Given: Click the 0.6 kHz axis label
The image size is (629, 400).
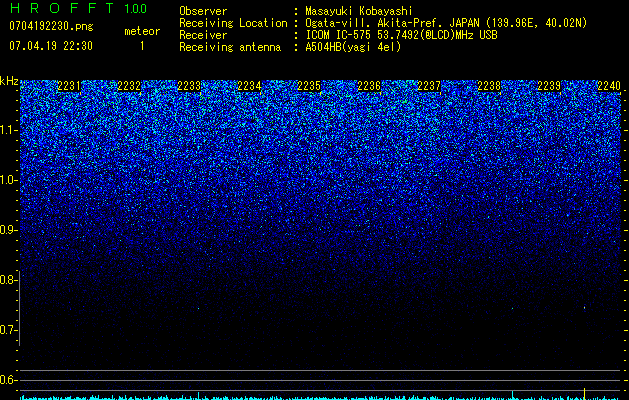Looking at the screenshot, I should (8, 380).
